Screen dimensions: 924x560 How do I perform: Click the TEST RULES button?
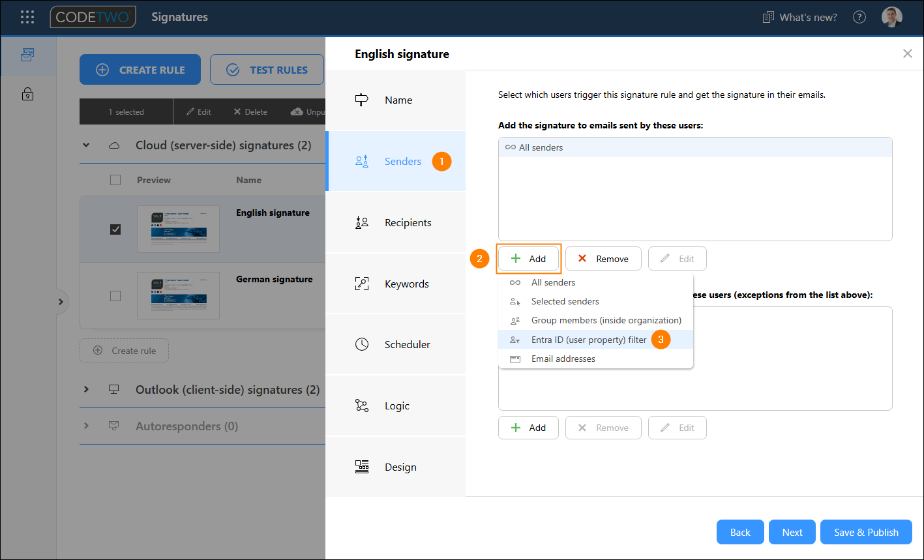[267, 70]
